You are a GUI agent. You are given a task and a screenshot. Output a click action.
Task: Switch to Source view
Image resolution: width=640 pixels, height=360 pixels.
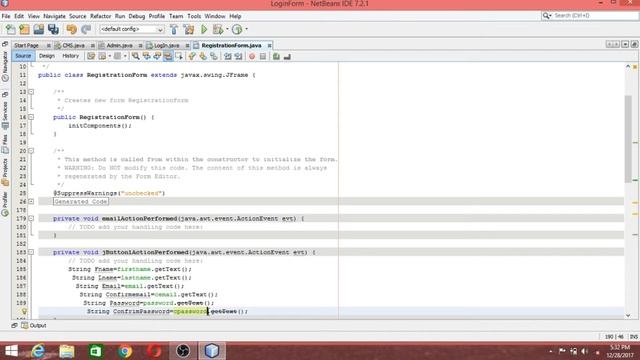[23, 56]
